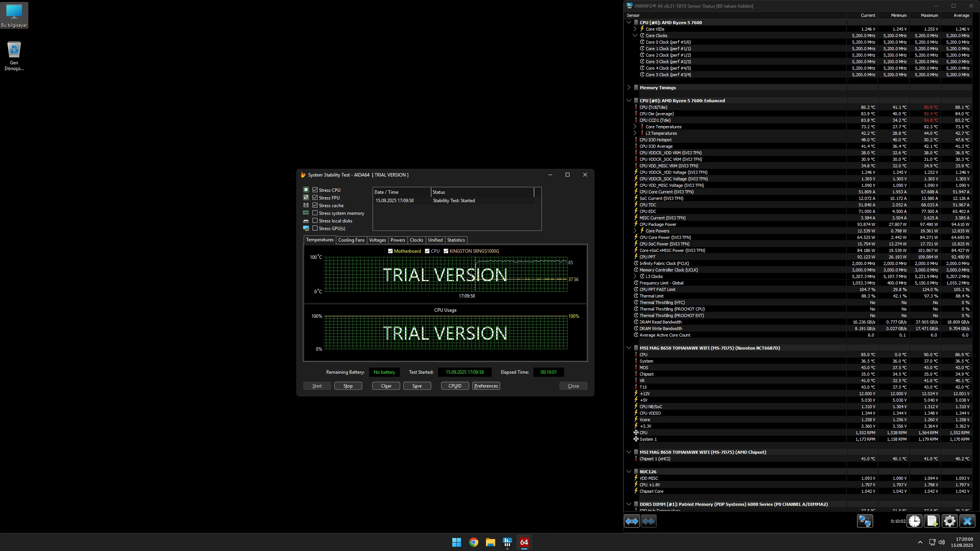Start logging with the log file icon
This screenshot has width=980, height=551.
point(932,521)
